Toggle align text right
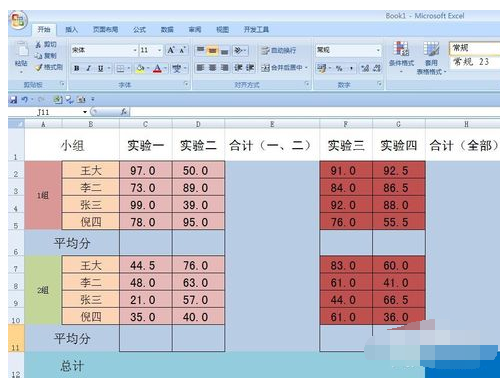 [224, 68]
